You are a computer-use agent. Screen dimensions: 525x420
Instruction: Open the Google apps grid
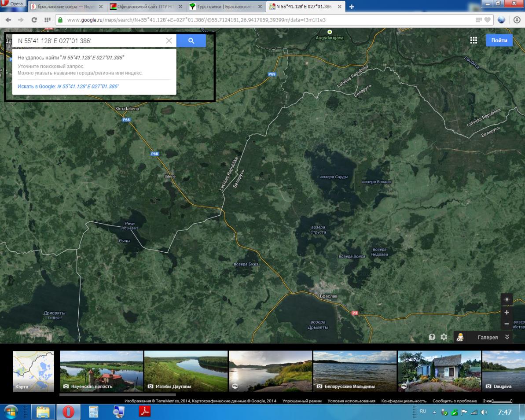[x=474, y=41]
